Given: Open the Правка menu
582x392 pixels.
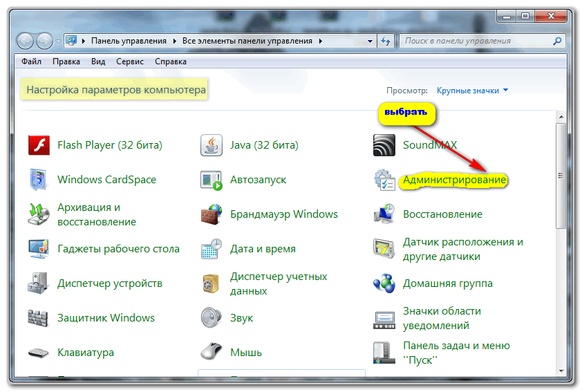Looking at the screenshot, I should click(x=66, y=62).
